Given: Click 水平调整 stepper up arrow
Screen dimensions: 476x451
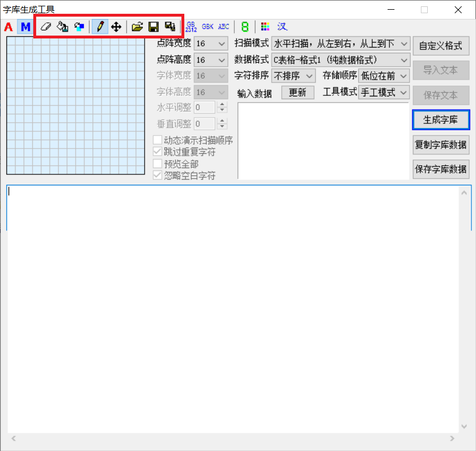Looking at the screenshot, I should pos(222,104).
